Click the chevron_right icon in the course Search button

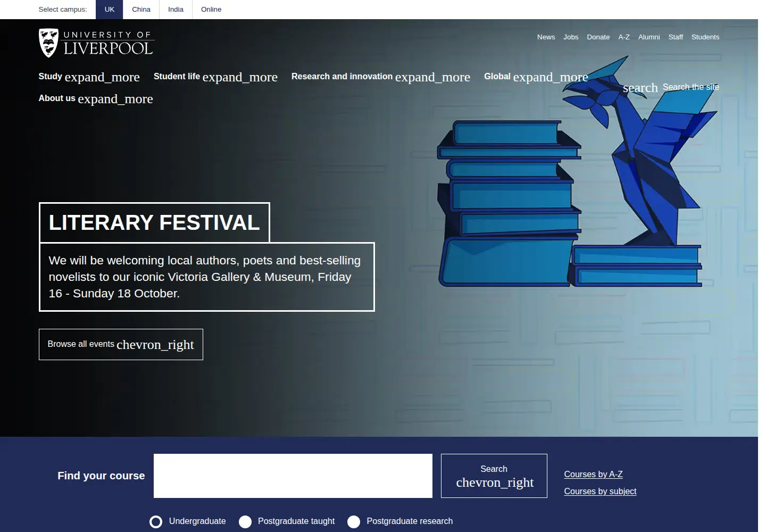(495, 483)
